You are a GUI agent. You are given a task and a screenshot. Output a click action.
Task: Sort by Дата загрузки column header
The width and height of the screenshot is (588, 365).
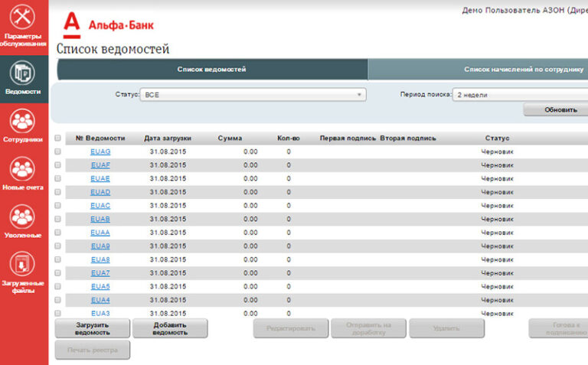[x=168, y=139]
